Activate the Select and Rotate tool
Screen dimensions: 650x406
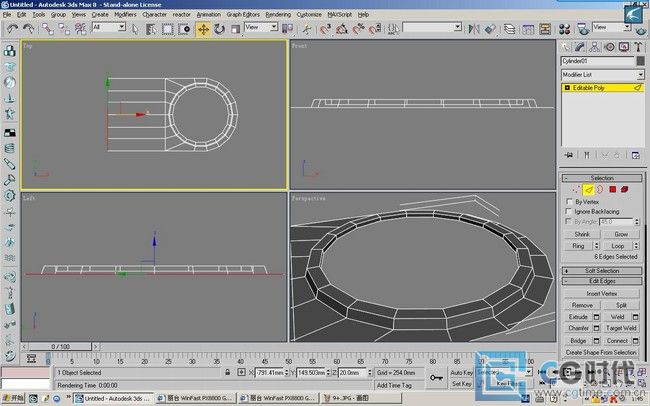[219, 29]
